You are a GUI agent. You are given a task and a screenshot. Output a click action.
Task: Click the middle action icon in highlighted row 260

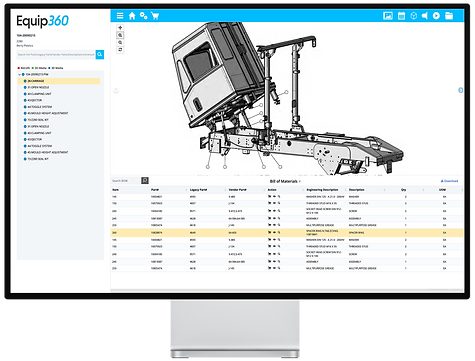(x=274, y=232)
